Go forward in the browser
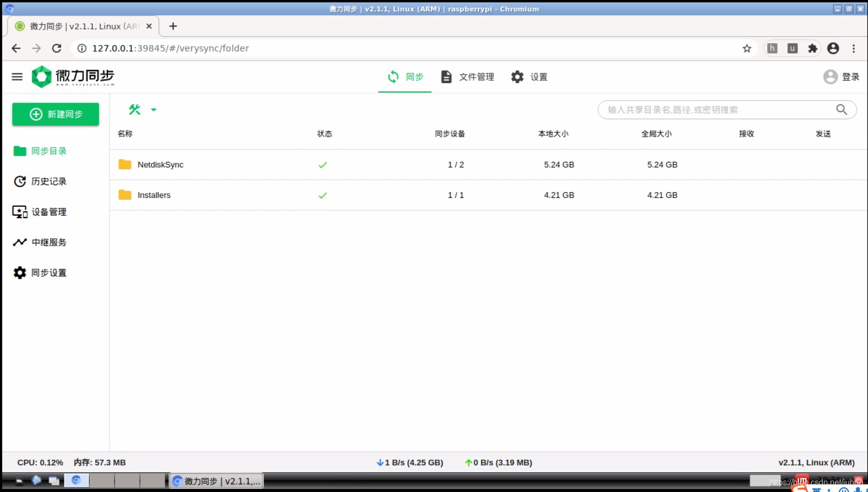 click(x=36, y=48)
